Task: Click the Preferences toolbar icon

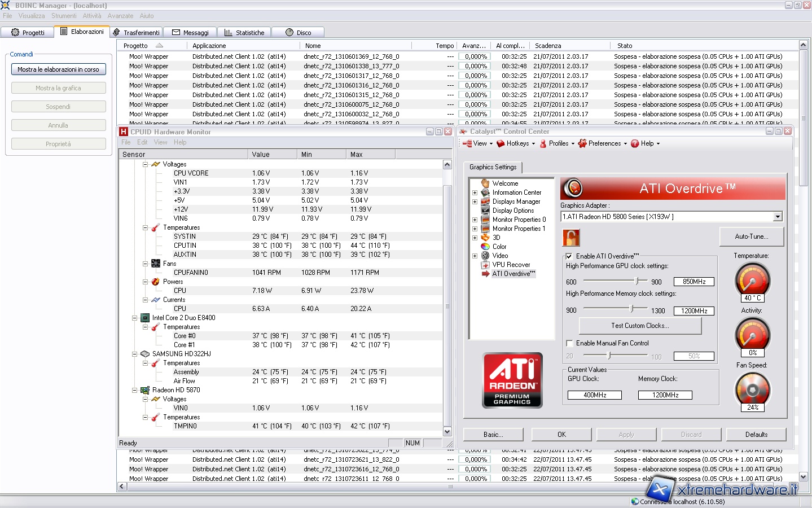Action: click(582, 143)
